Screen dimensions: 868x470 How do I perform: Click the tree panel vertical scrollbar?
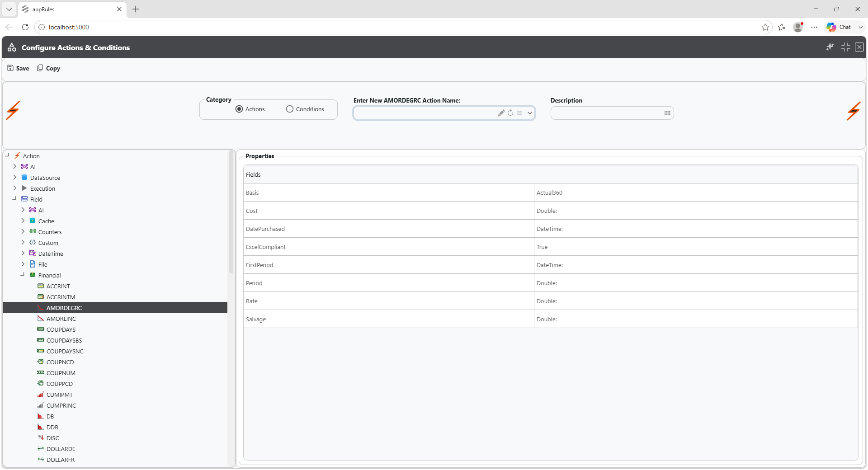pos(231,212)
